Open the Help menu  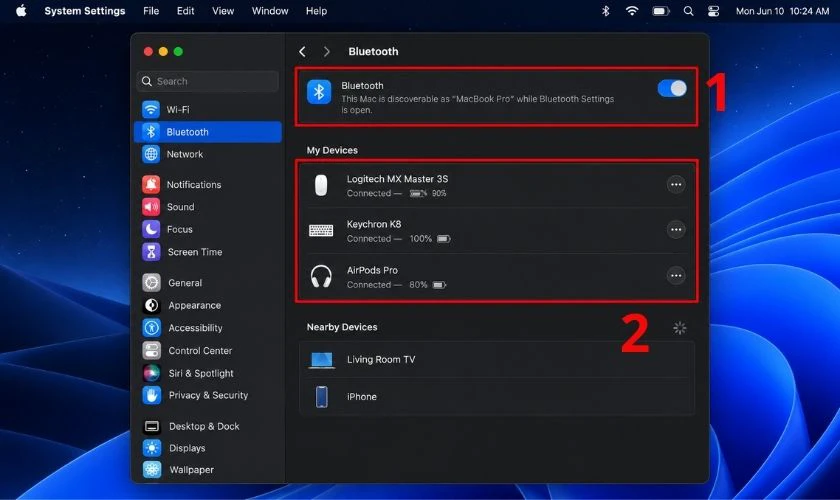click(x=316, y=11)
